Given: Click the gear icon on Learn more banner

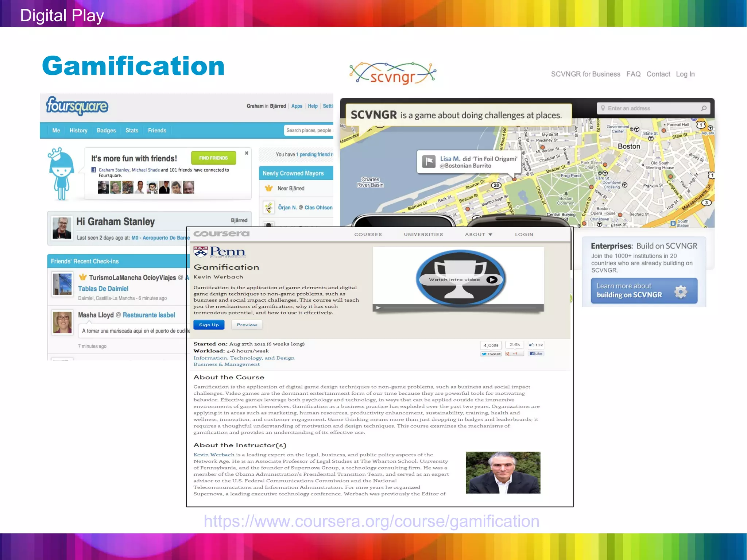Looking at the screenshot, I should (680, 291).
